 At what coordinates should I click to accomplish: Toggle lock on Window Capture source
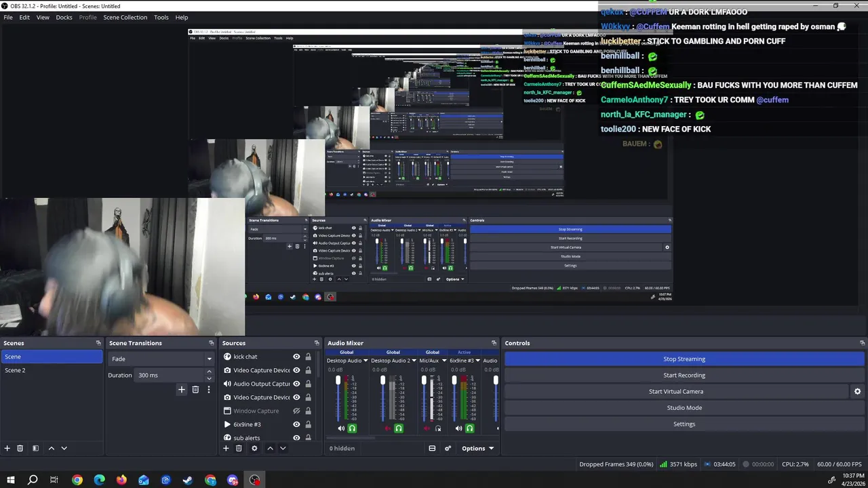coord(308,411)
